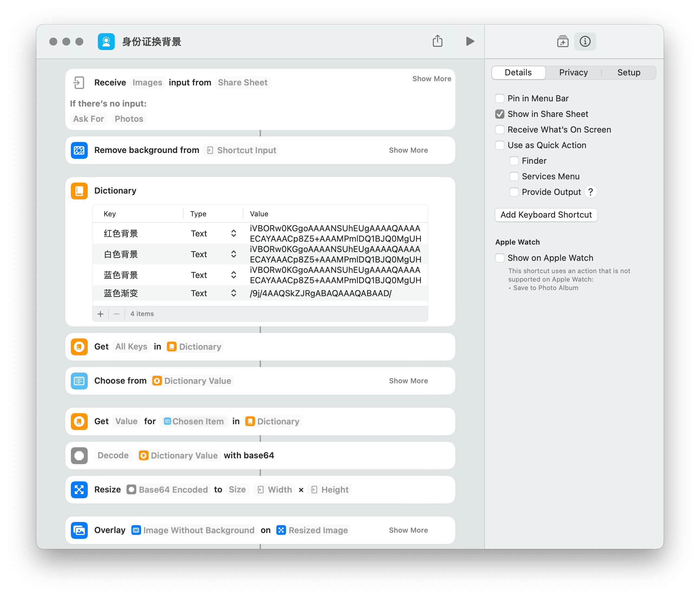Viewport: 700px width, 597px height.
Task: Enable Show on Apple Watch
Action: tap(500, 258)
